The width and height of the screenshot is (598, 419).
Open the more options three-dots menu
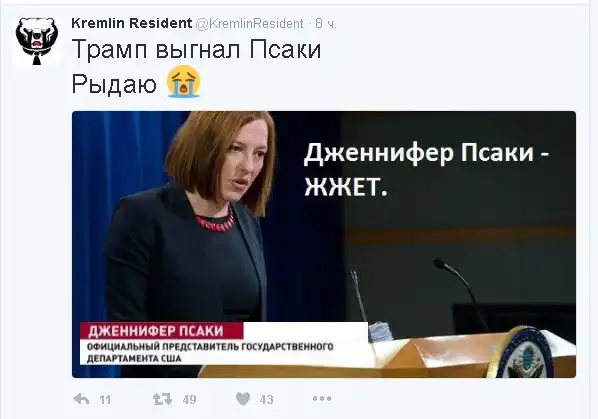322,399
